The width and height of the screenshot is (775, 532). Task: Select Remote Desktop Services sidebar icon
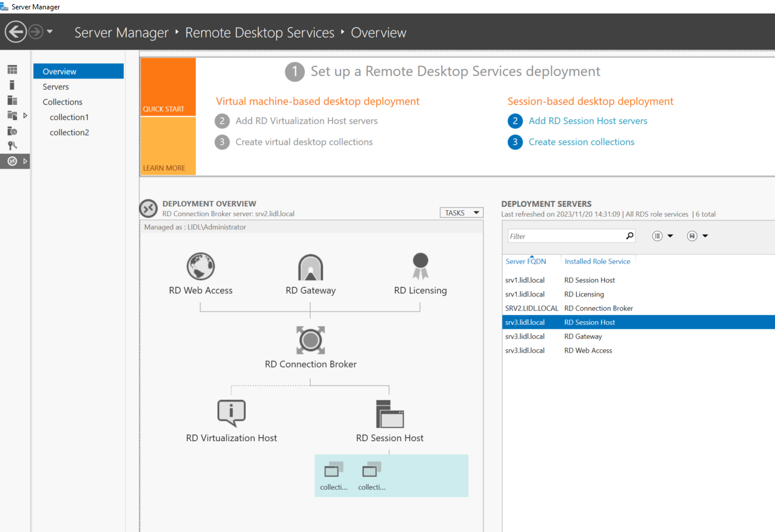[12, 161]
